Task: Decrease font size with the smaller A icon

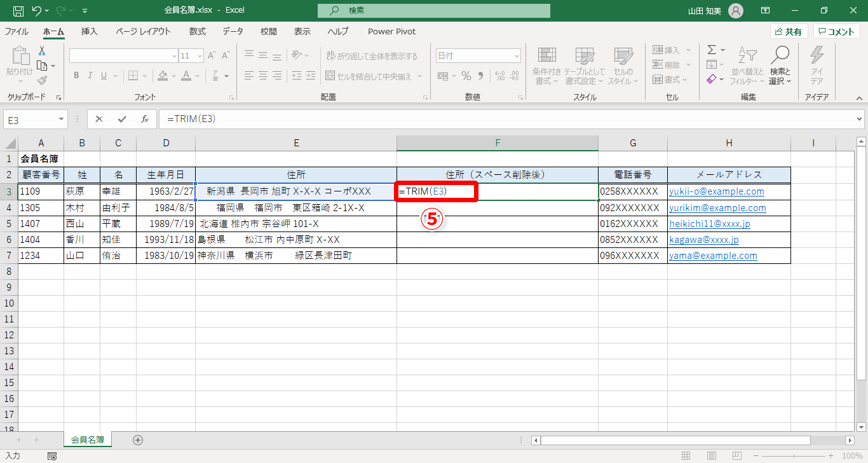Action: pyautogui.click(x=226, y=56)
